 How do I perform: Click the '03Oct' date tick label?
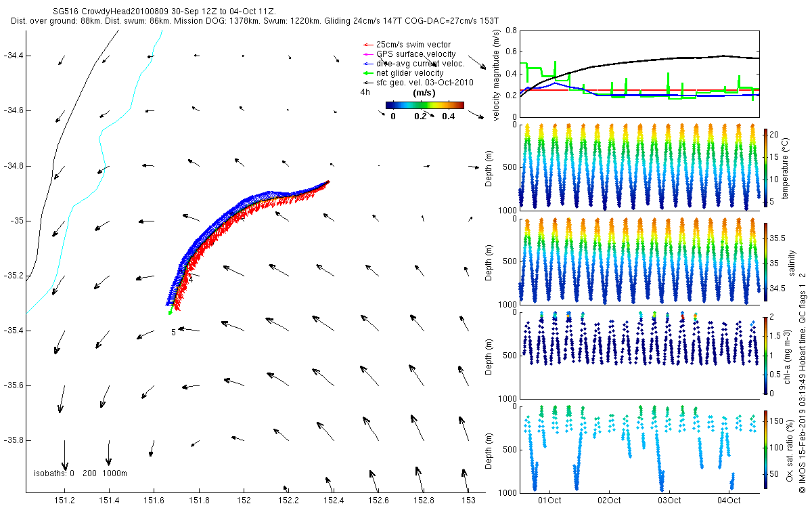click(669, 501)
